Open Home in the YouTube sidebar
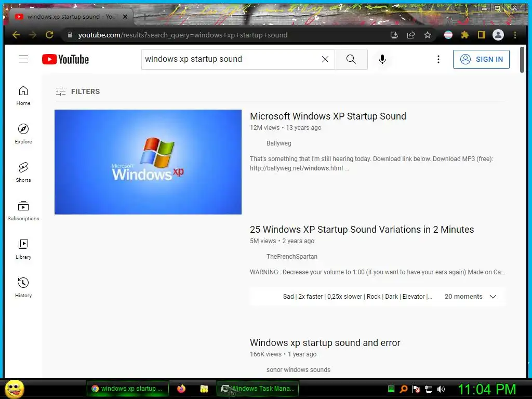 (x=23, y=96)
